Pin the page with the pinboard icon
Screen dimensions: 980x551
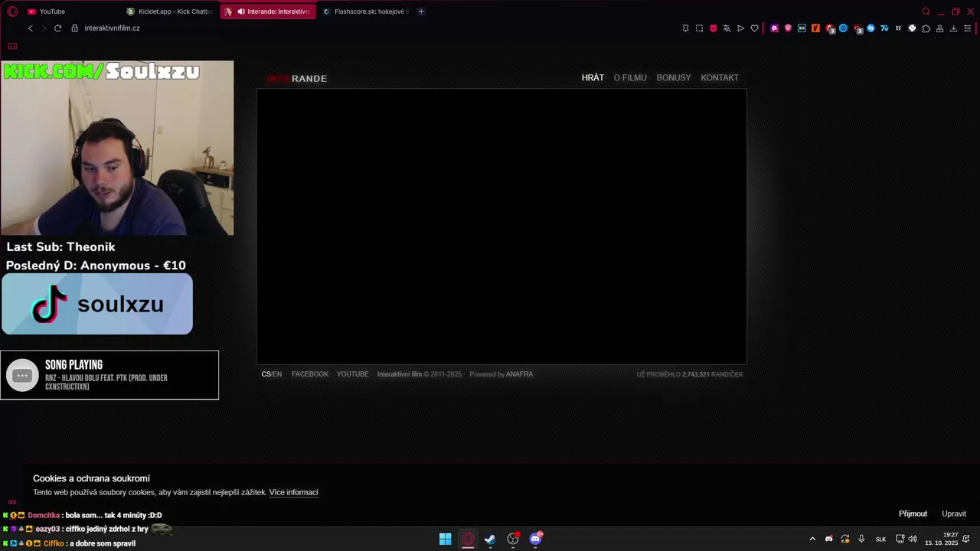pos(685,28)
